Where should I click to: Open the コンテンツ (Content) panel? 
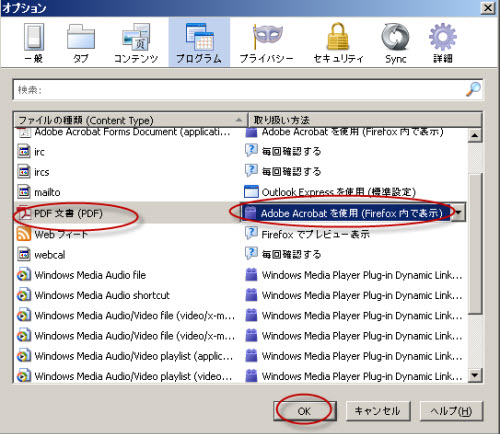[136, 43]
